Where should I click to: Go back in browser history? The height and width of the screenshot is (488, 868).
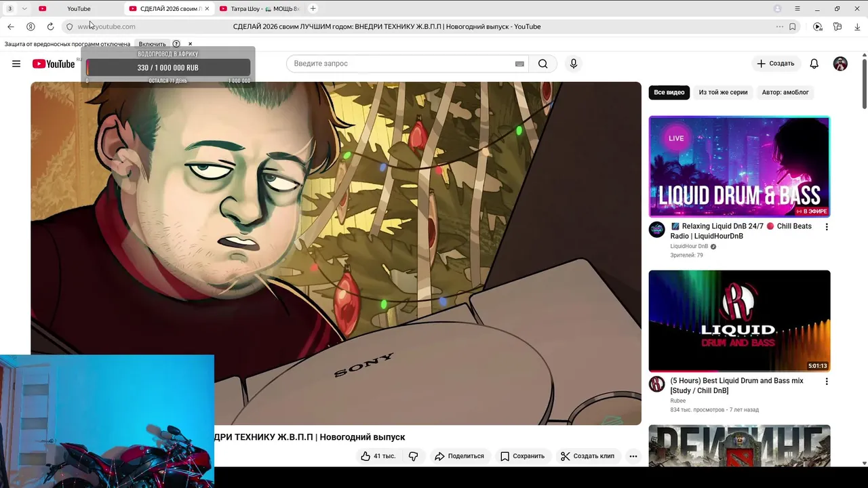tap(11, 26)
